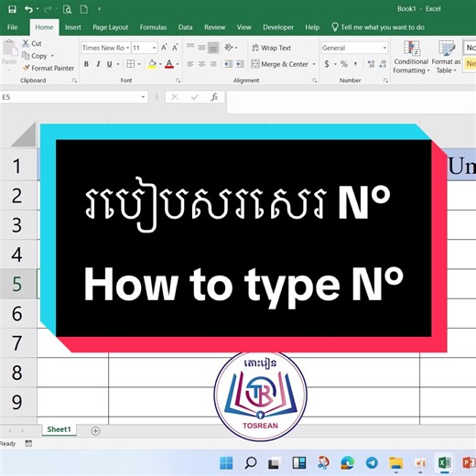
Task: Decrease the indent
Action: (x=228, y=64)
